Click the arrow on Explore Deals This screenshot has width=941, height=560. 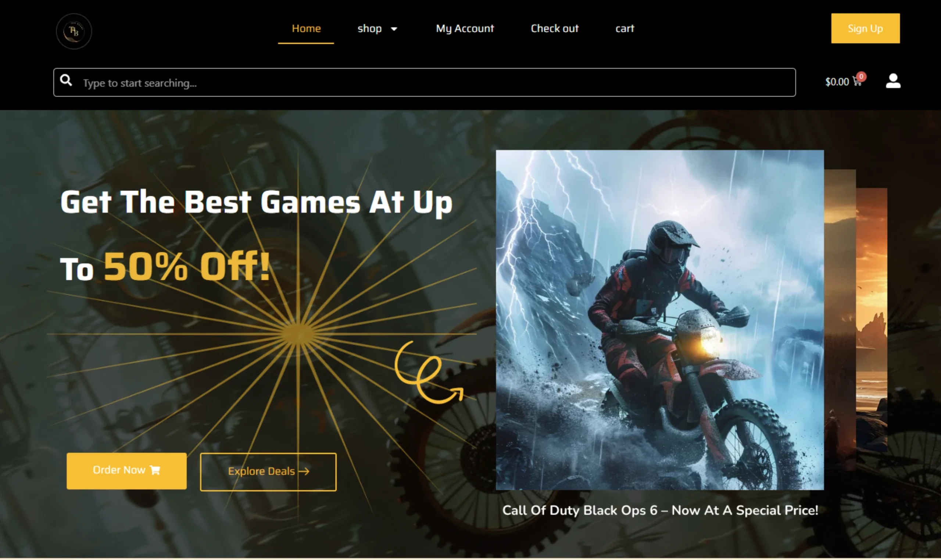(x=304, y=472)
